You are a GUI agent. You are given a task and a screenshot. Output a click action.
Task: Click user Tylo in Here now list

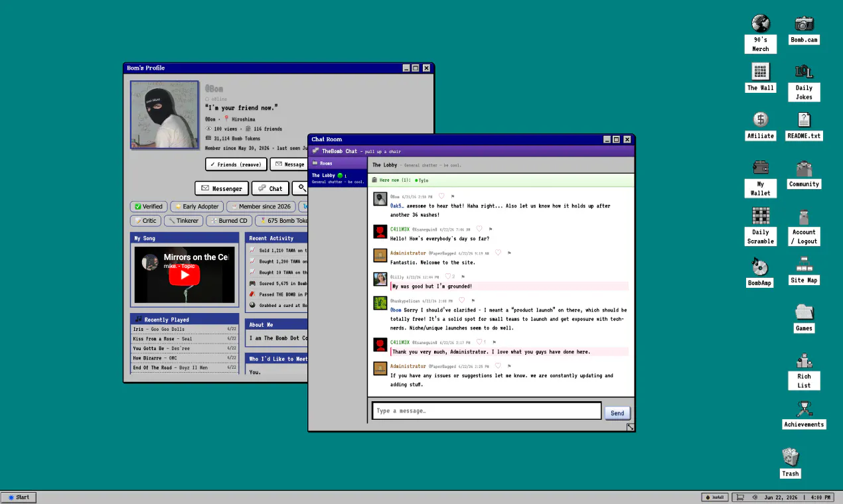pos(422,180)
